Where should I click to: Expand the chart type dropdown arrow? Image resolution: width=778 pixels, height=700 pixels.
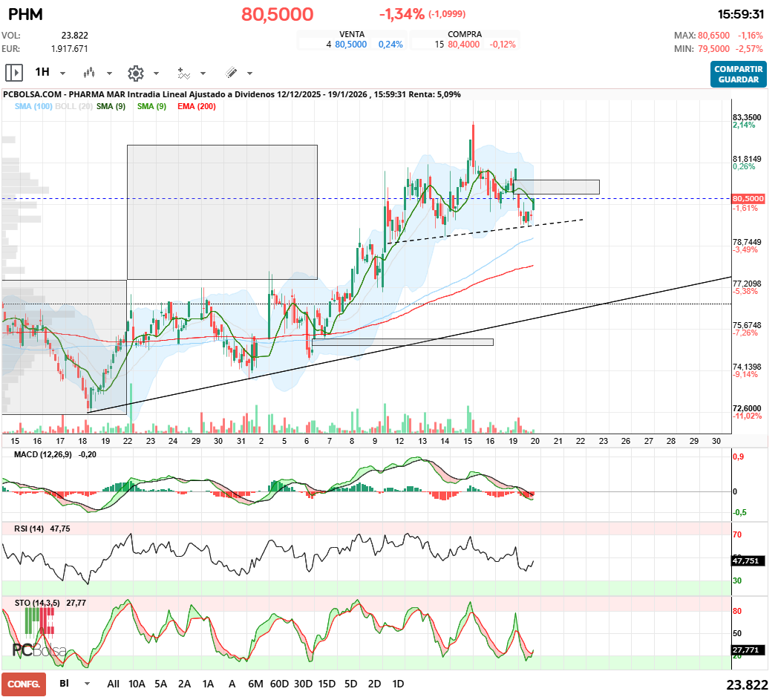(x=109, y=73)
